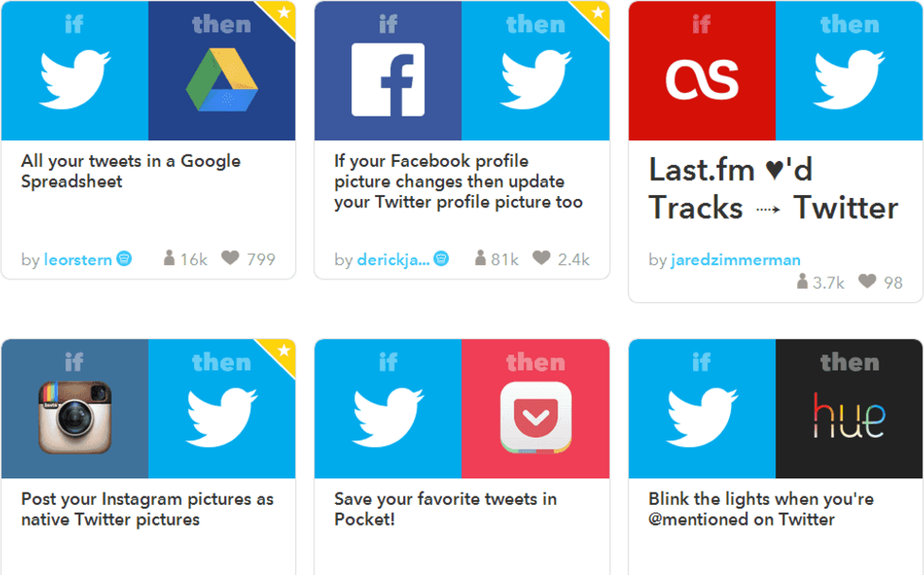Open the Facebook profile picture recipe title
This screenshot has width=924, height=575.
[x=458, y=181]
